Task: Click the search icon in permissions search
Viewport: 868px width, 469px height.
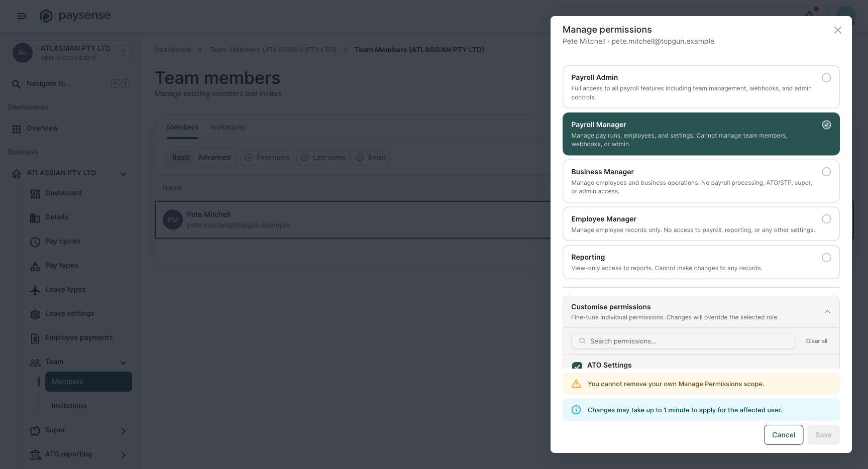Action: pyautogui.click(x=582, y=341)
